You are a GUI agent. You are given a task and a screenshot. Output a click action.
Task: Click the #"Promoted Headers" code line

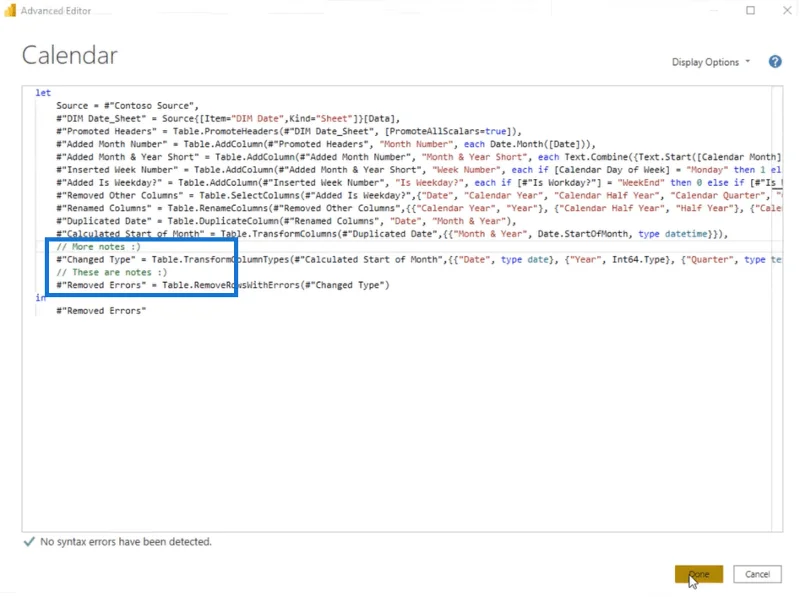(289, 131)
